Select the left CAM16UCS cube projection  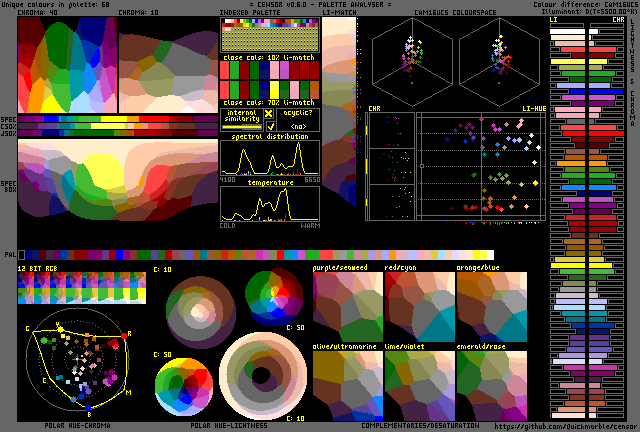412,61
